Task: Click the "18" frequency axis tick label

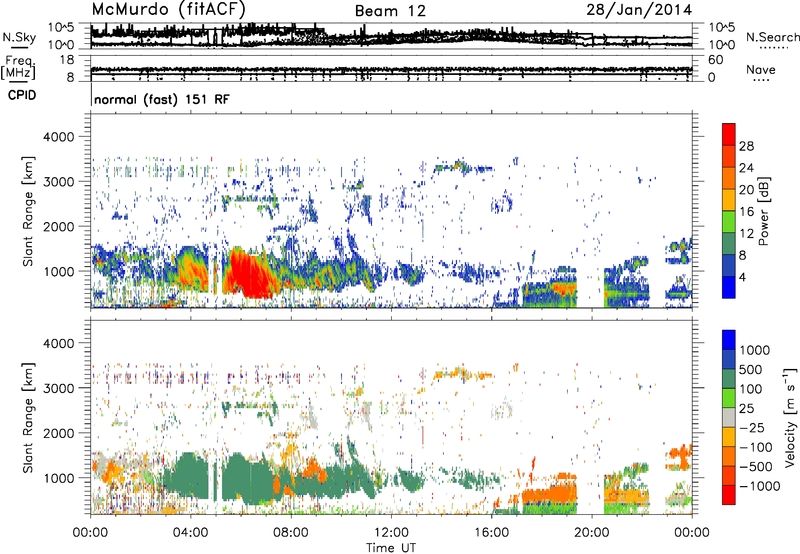Action: pyautogui.click(x=67, y=60)
